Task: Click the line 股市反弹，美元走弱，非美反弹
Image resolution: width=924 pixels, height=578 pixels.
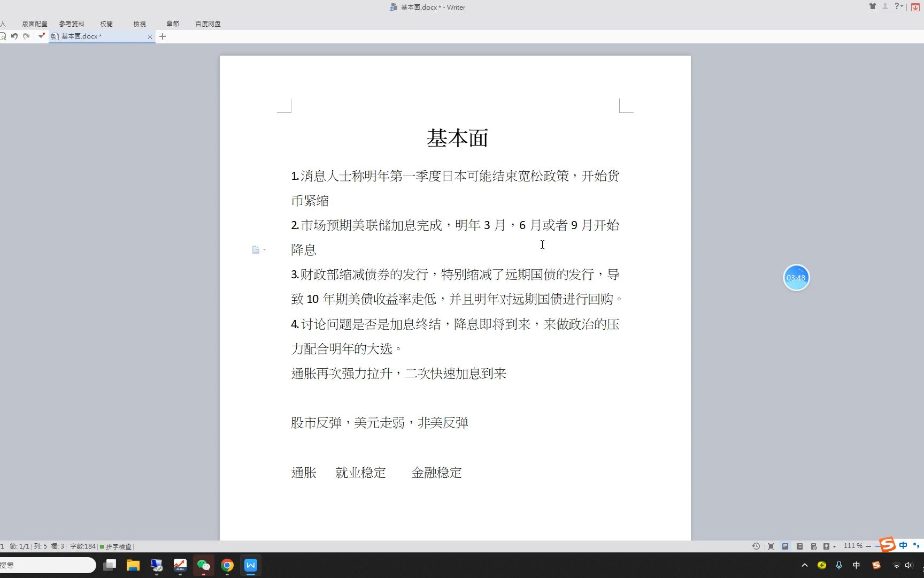Action: tap(380, 423)
